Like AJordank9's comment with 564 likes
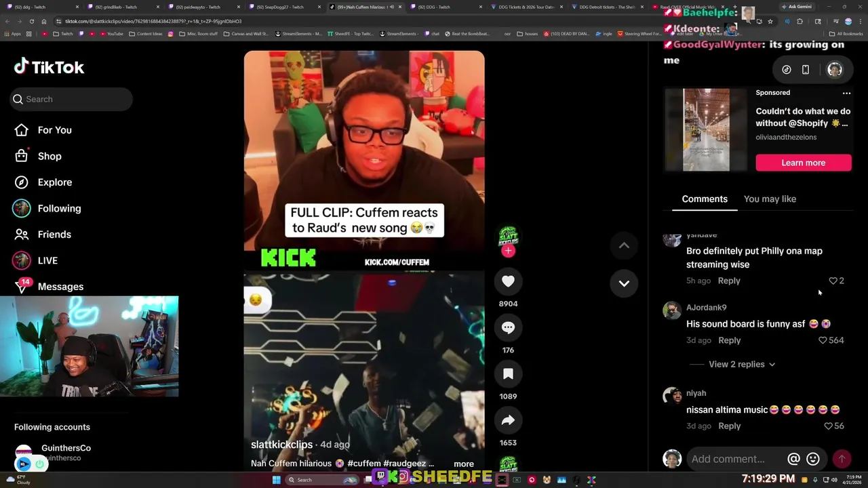This screenshot has width=868, height=488. (x=823, y=340)
